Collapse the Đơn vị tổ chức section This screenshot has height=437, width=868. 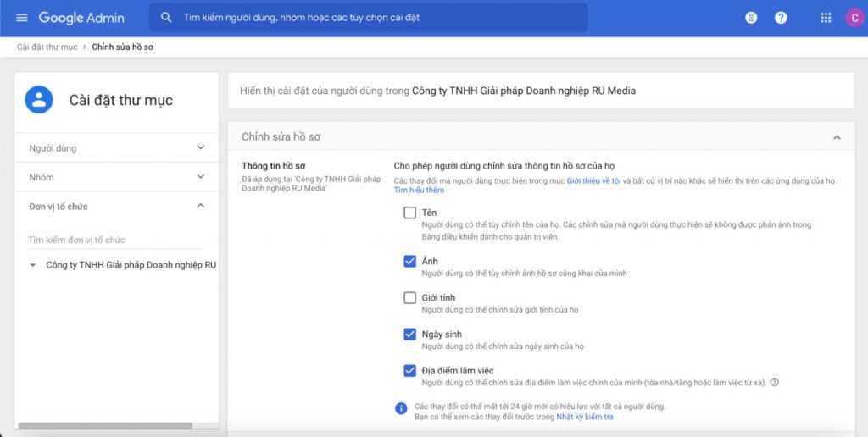pyautogui.click(x=117, y=207)
